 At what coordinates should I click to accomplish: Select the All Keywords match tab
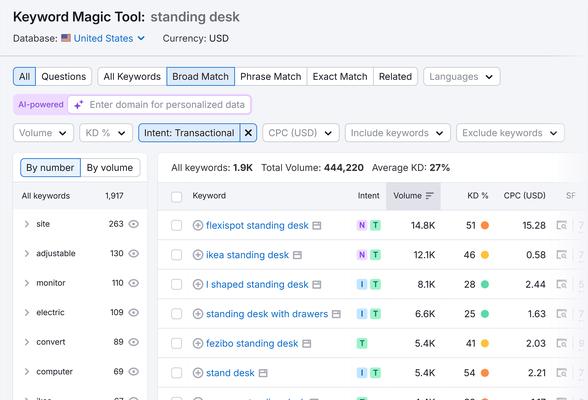point(132,77)
